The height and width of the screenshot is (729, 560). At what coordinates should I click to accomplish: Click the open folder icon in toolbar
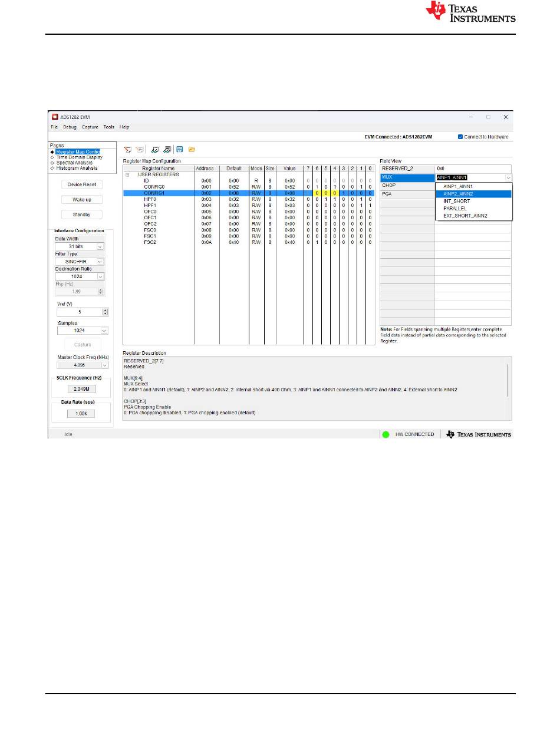pos(192,150)
